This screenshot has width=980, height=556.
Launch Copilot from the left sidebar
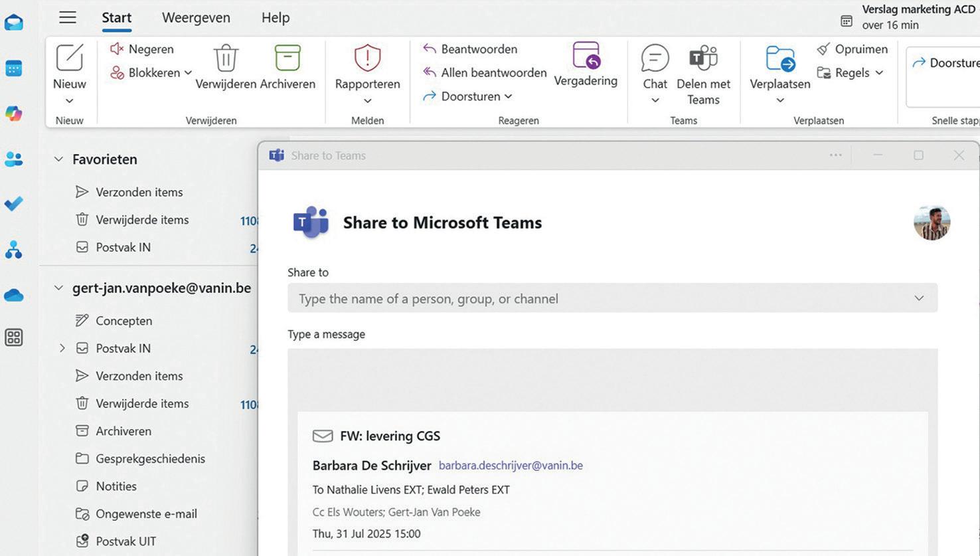click(14, 114)
